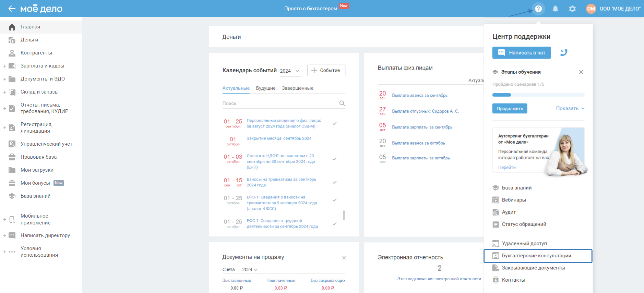The width and height of the screenshot is (644, 293).
Task: Click the Удаленный доступ cast icon
Action: click(496, 244)
